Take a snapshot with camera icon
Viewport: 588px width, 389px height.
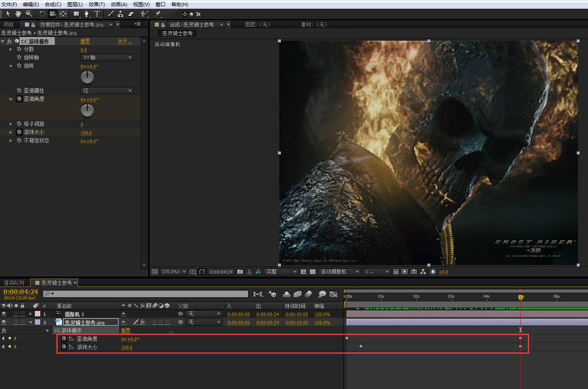click(x=240, y=272)
